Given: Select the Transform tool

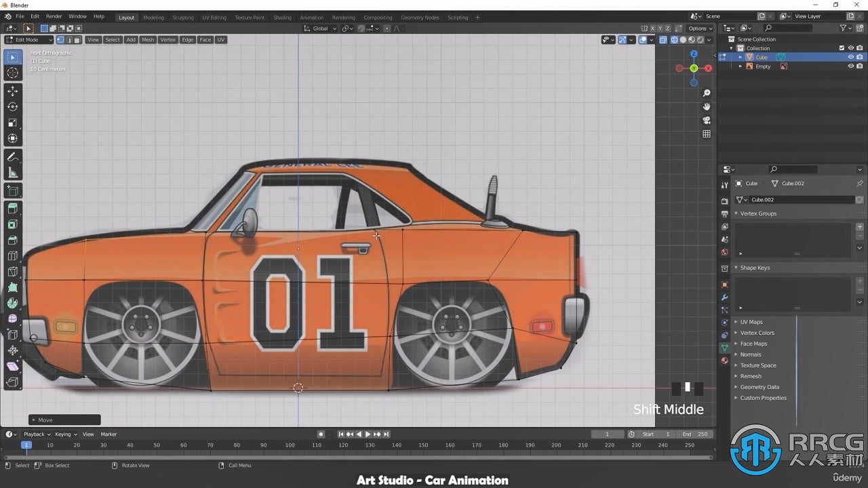Looking at the screenshot, I should (12, 138).
